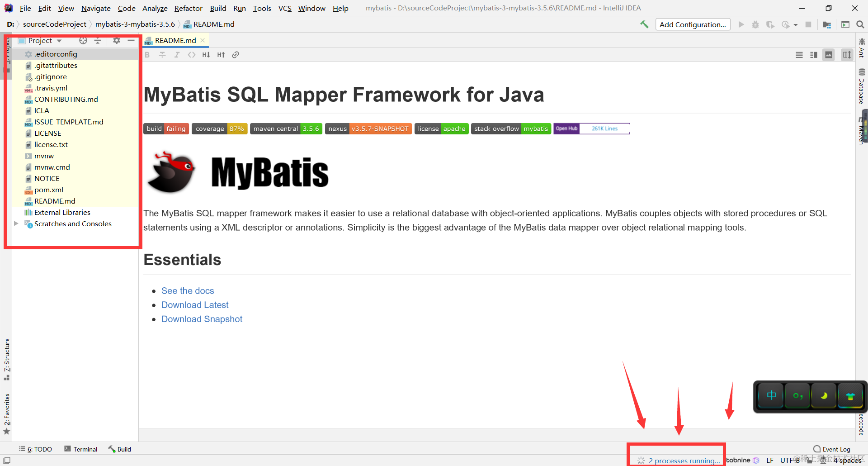Open the File menu
Screen dimensions: 868x466
coord(25,8)
